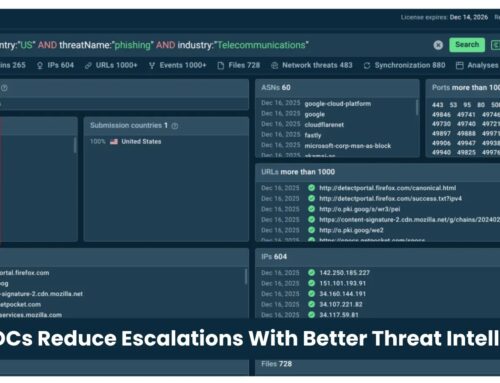Click green check icon beside 142.250.185.227
The width and height of the screenshot is (500, 383).
tap(311, 273)
